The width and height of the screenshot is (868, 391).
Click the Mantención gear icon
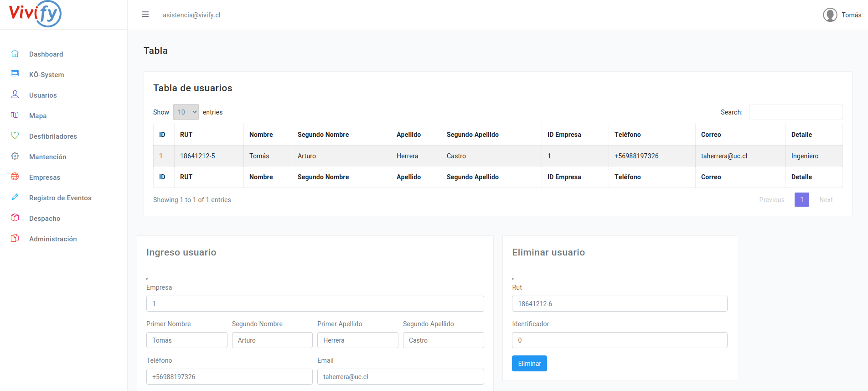[15, 156]
